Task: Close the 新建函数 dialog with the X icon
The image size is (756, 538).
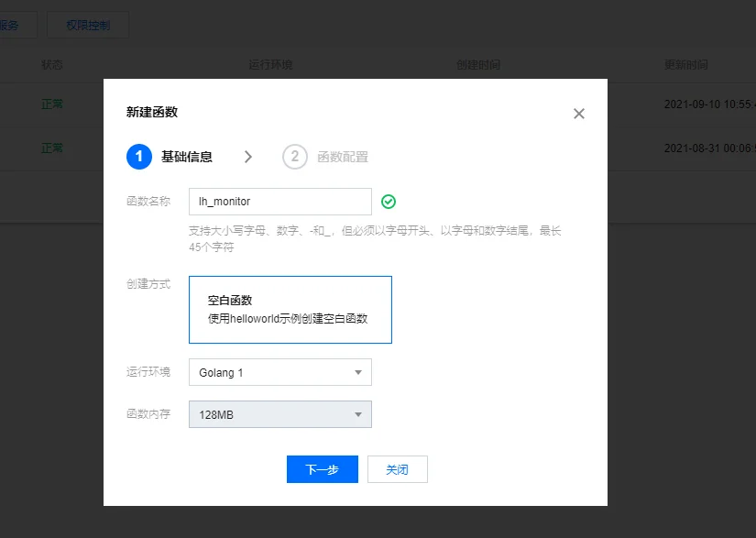Action: [x=578, y=114]
